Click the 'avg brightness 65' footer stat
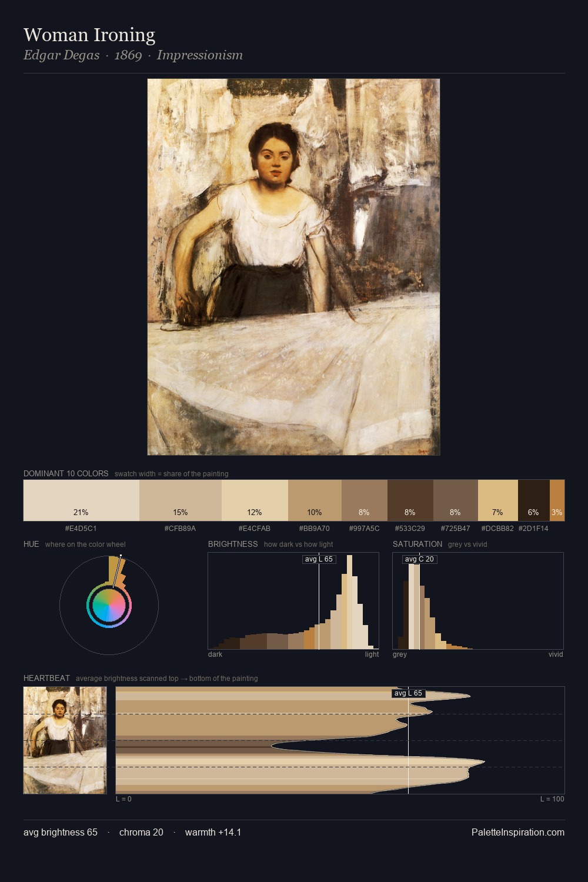This screenshot has height=882, width=588. click(61, 832)
